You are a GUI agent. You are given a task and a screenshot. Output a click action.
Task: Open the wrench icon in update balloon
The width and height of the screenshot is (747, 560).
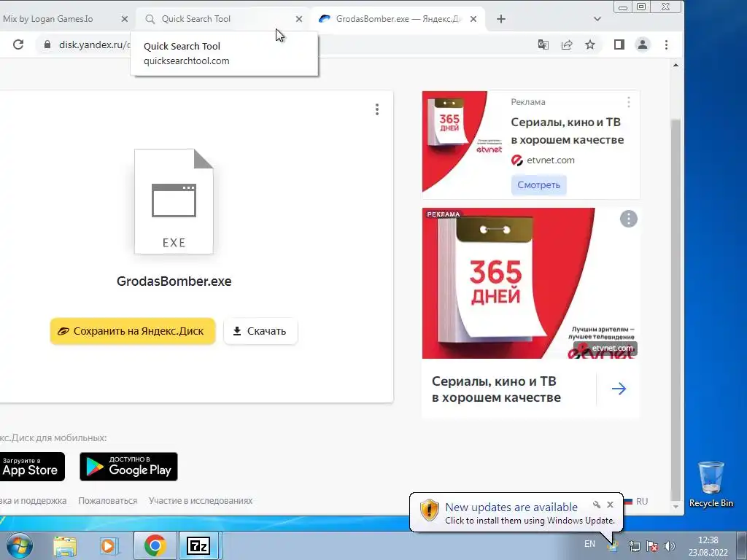597,505
